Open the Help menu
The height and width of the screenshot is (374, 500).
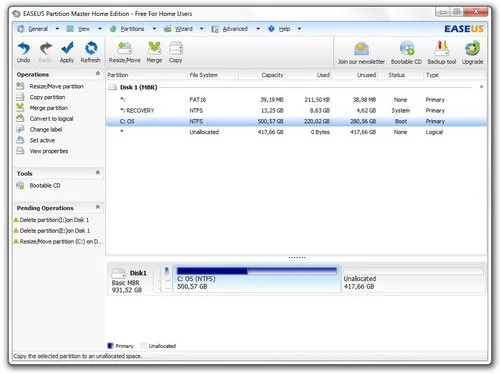tap(284, 29)
